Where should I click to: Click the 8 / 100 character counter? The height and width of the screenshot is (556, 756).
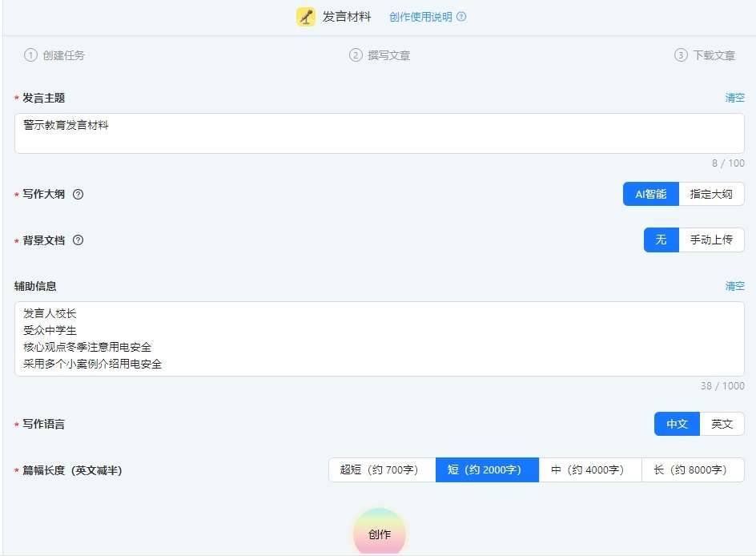tap(728, 163)
